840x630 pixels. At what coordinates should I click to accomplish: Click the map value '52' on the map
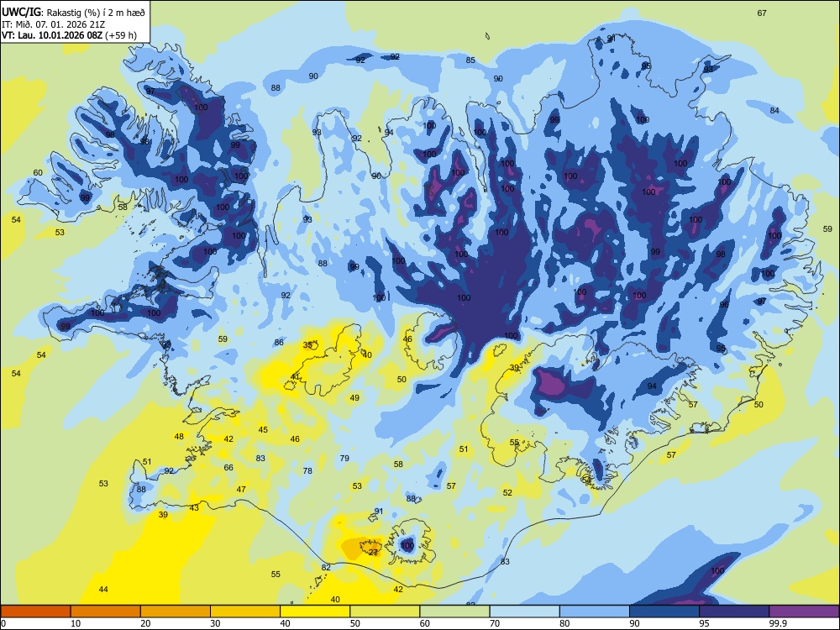pos(507,492)
